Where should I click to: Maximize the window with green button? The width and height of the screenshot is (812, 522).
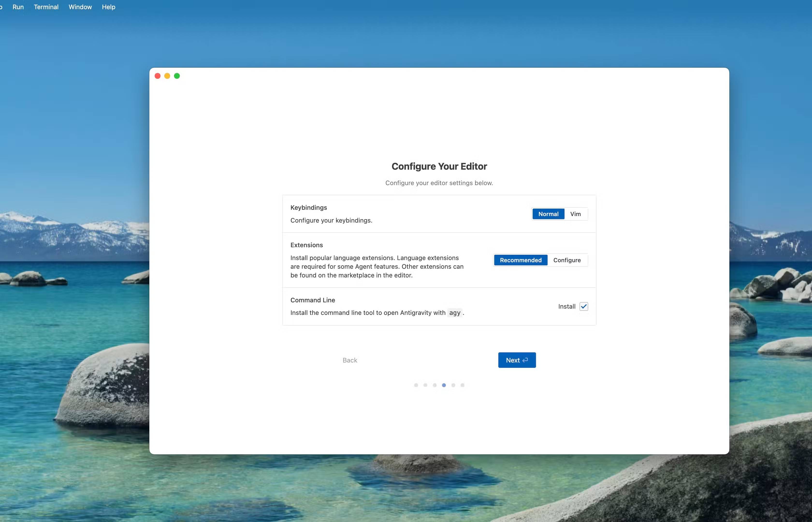(177, 76)
